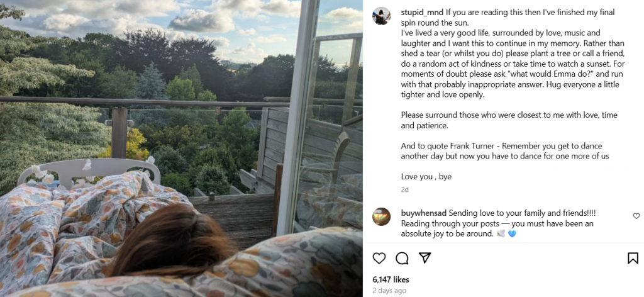Viewport: 644px width, 297px height.
Task: Click the 'Please surround those who were closest' paragraph
Action: 509,120
